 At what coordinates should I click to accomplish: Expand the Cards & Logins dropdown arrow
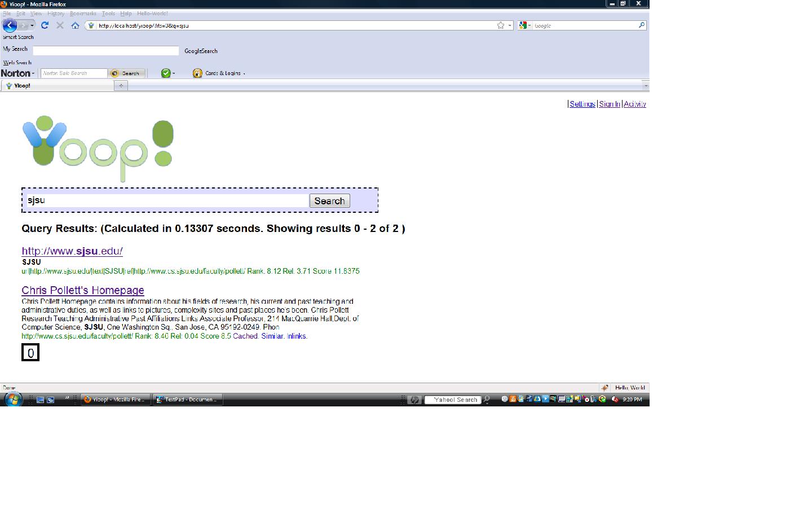point(244,73)
